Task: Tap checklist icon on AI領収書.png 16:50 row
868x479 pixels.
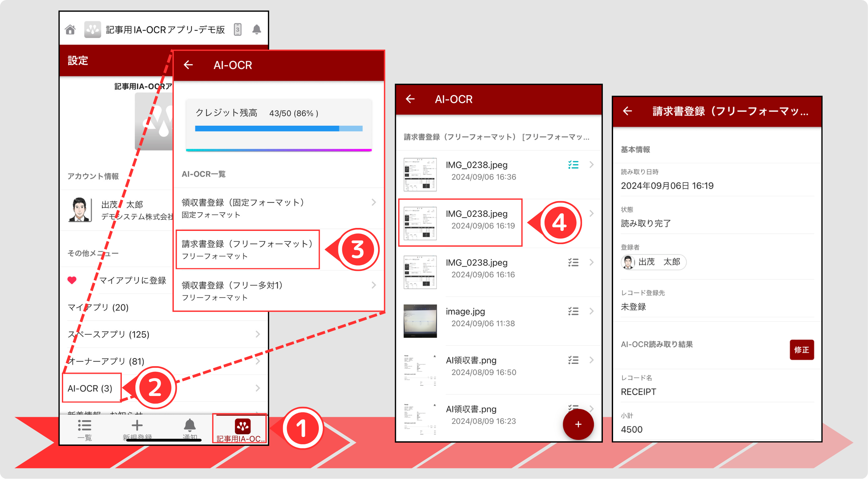Action: coord(573,360)
